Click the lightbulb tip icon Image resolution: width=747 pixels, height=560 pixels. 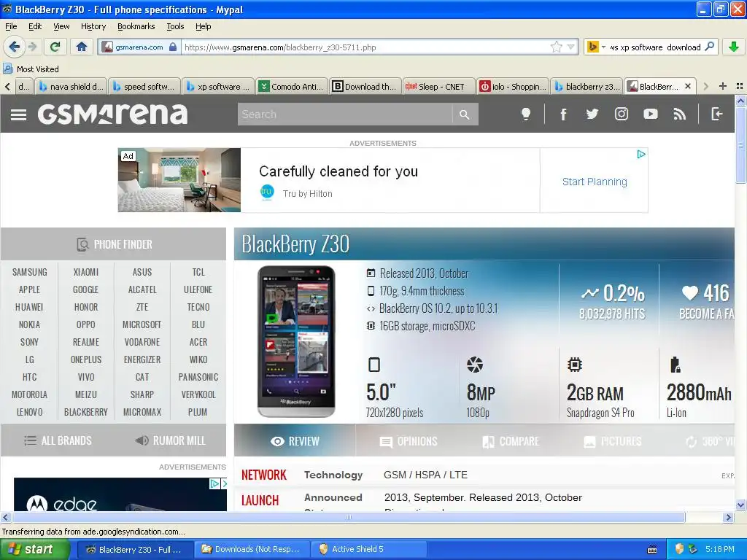526,114
